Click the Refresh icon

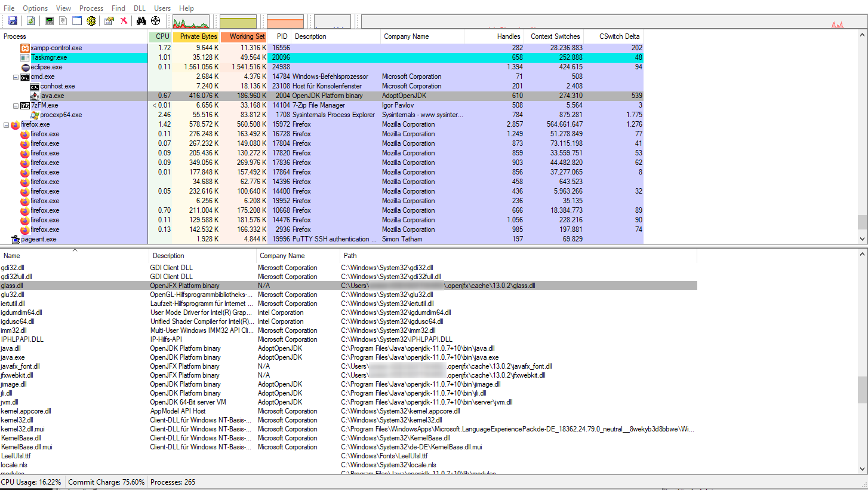[x=30, y=20]
